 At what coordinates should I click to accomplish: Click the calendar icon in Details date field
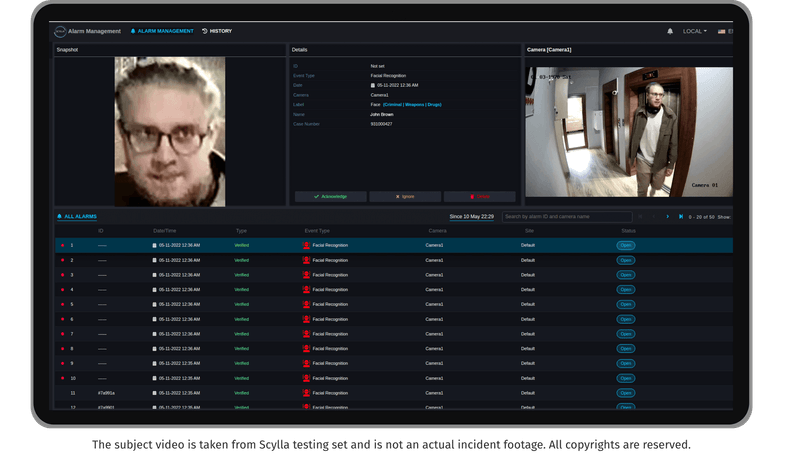373,85
